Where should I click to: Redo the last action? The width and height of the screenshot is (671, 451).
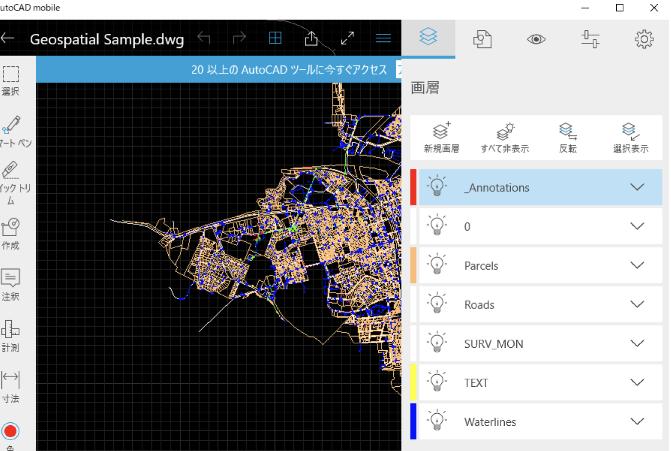point(239,39)
